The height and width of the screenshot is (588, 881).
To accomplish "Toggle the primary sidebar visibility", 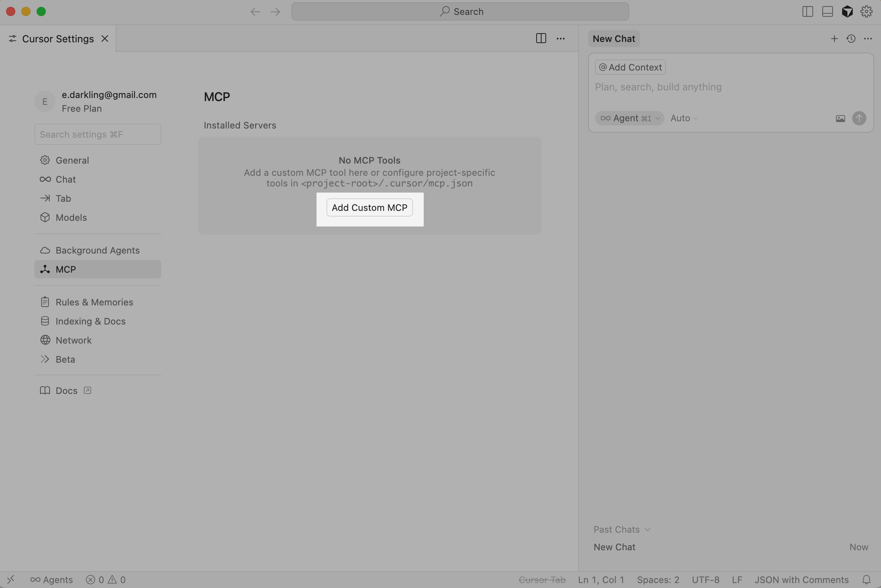I will pyautogui.click(x=807, y=11).
